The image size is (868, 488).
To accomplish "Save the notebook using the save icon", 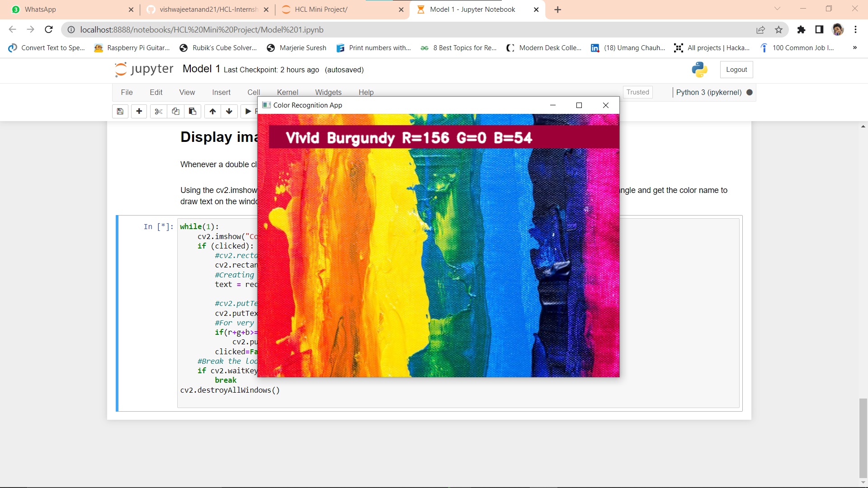I will (x=120, y=111).
